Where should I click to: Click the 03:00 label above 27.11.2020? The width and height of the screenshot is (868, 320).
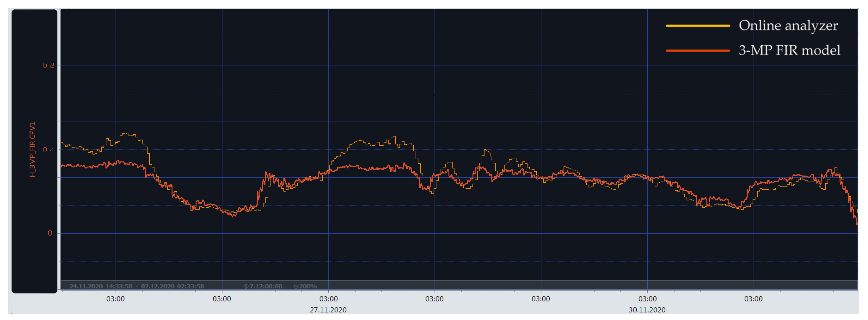(328, 299)
